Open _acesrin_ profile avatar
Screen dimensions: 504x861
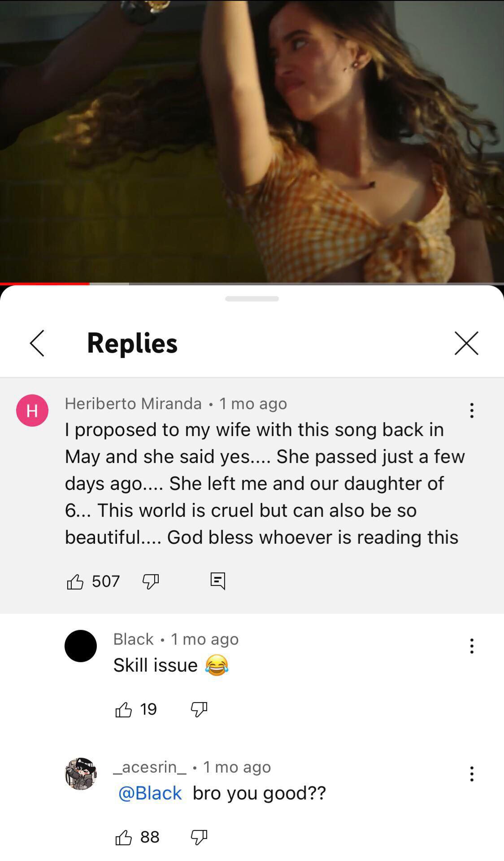81,774
